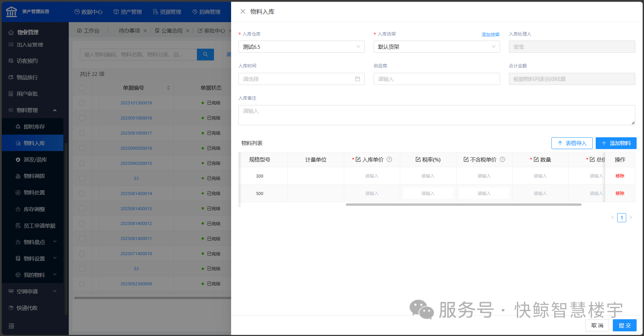The image size is (644, 336).
Task: Click help icon next to 入库单价 header
Action: [389, 159]
